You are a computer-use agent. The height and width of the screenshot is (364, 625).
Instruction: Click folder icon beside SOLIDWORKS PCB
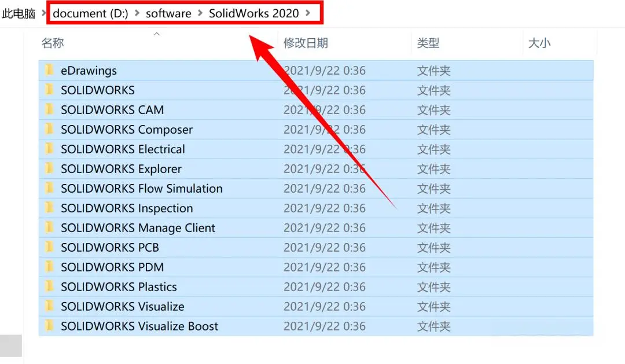point(49,247)
